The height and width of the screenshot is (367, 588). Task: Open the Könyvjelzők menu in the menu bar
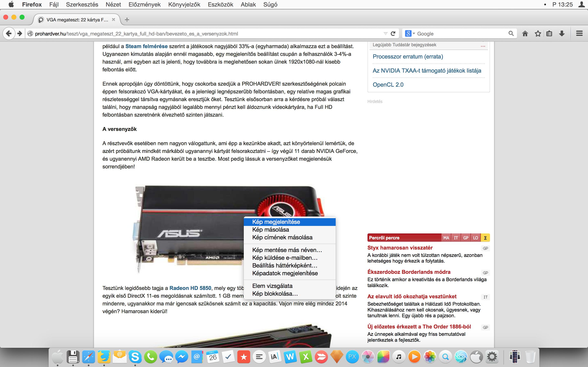point(184,4)
